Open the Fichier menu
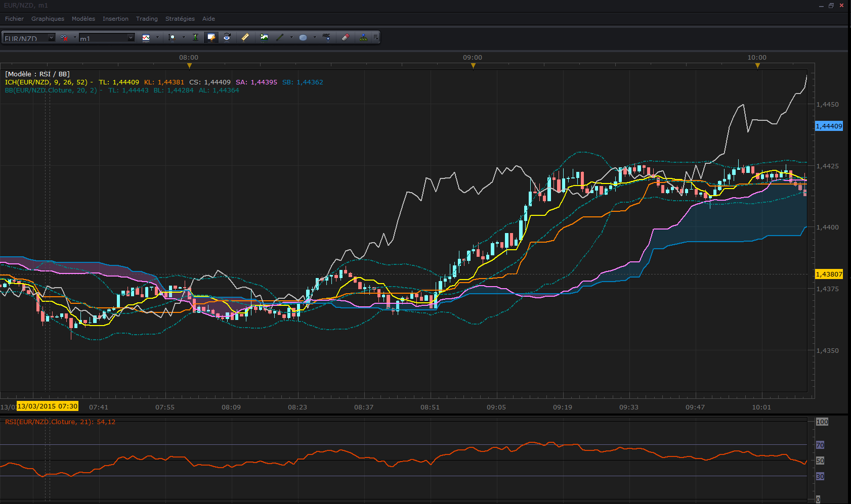The width and height of the screenshot is (851, 504). pyautogui.click(x=15, y=19)
